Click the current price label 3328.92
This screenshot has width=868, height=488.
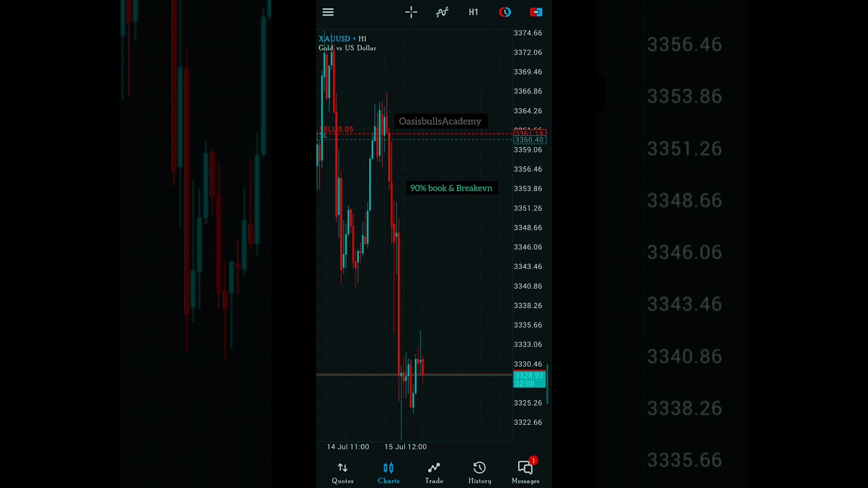point(529,375)
